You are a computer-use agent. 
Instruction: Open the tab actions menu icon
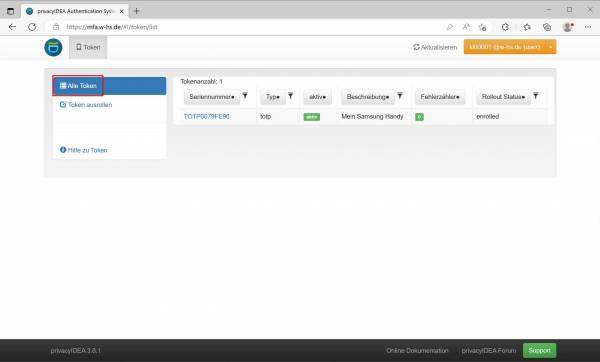10,11
